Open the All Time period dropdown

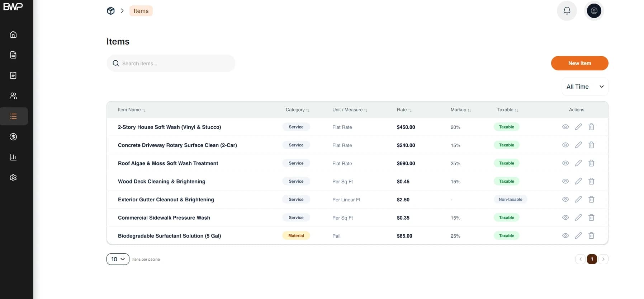585,87
